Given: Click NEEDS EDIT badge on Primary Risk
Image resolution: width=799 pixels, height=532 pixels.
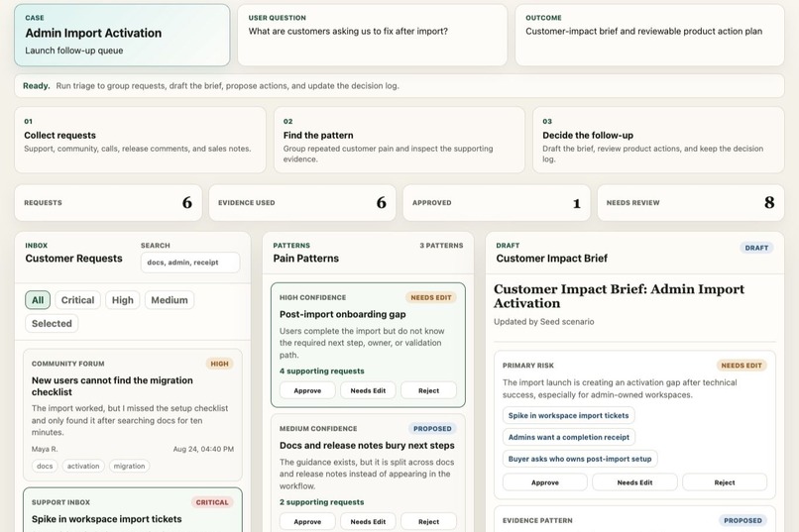Looking at the screenshot, I should pos(742,365).
